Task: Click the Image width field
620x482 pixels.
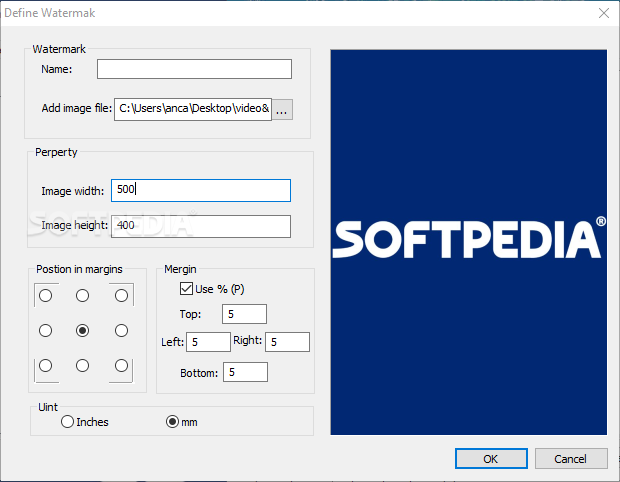Action: click(x=201, y=191)
